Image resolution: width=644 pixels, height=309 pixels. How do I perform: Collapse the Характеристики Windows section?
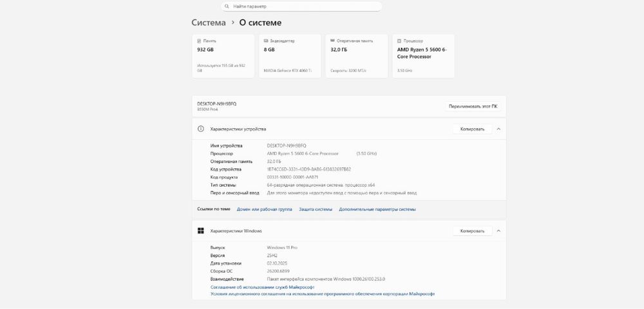[498, 230]
